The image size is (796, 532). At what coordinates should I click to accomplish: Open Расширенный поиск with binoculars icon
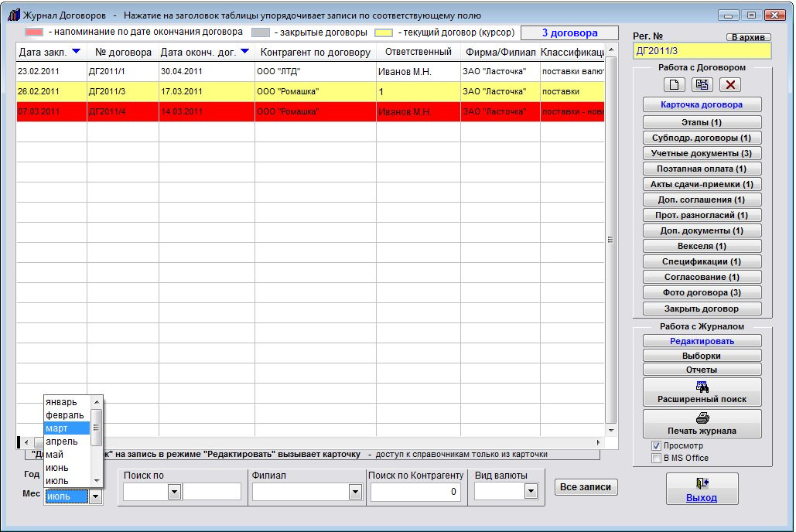click(702, 392)
